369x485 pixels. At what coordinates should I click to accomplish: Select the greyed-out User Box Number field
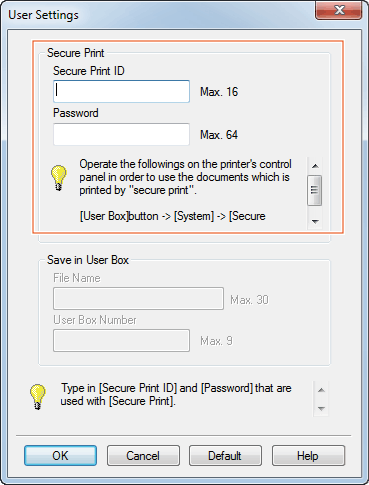(121, 341)
